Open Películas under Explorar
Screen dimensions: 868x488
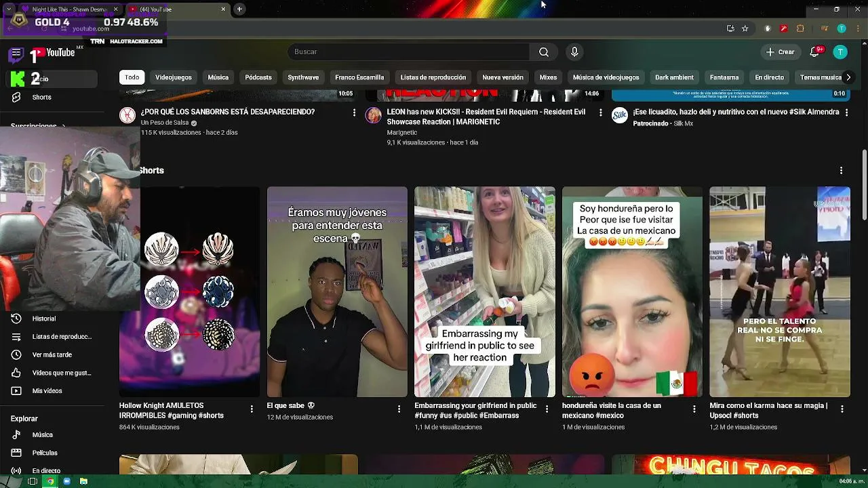click(x=45, y=453)
